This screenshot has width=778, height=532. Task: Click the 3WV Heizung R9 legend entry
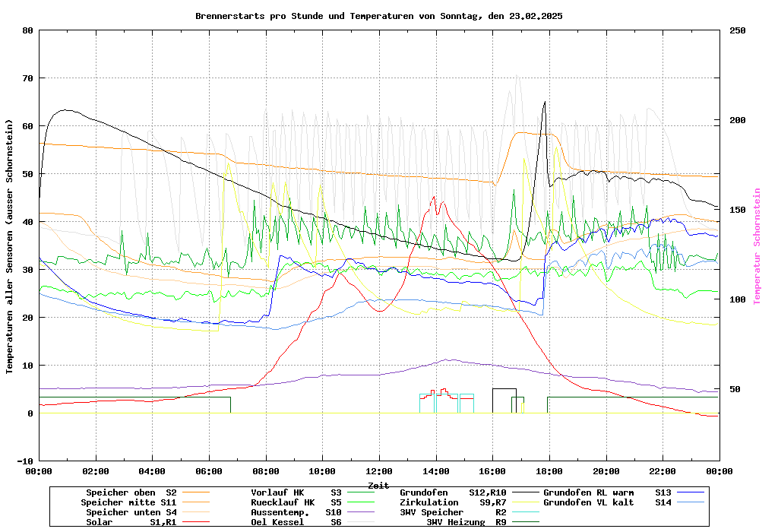(466, 522)
